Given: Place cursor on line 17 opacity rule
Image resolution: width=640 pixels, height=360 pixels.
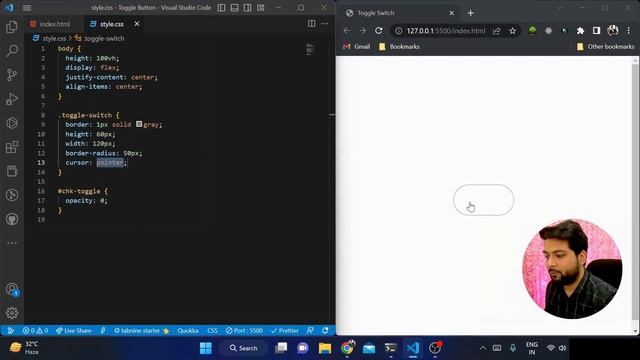Looking at the screenshot, I should 86,200.
